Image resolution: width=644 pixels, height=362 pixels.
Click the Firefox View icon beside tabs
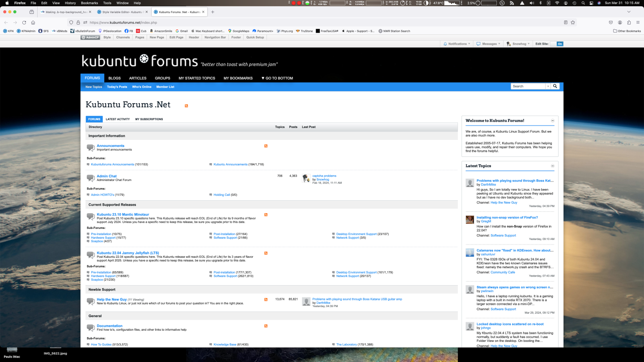(x=32, y=12)
